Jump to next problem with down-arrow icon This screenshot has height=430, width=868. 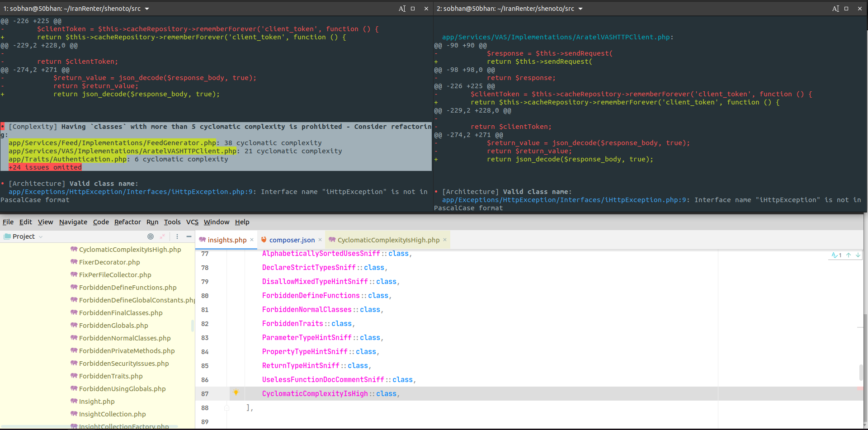coord(858,255)
